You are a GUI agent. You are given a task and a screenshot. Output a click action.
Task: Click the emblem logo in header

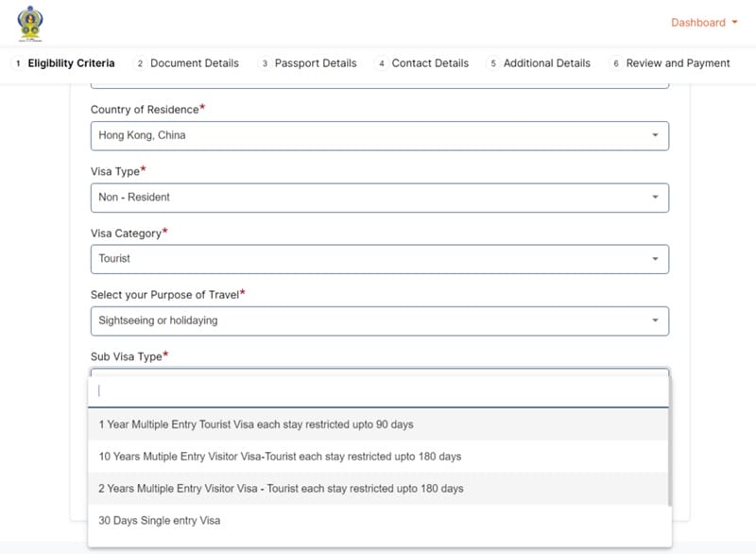[x=30, y=23]
